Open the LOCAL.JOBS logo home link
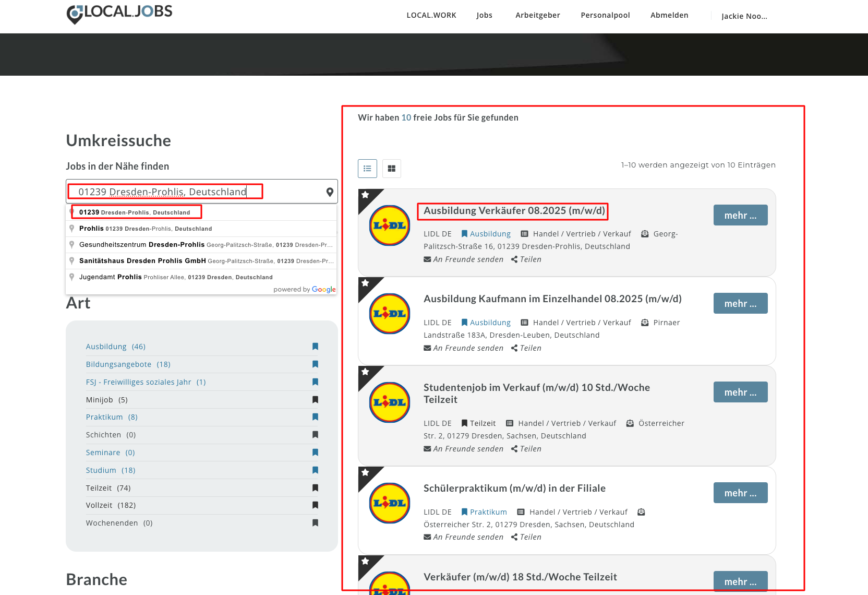 (119, 14)
